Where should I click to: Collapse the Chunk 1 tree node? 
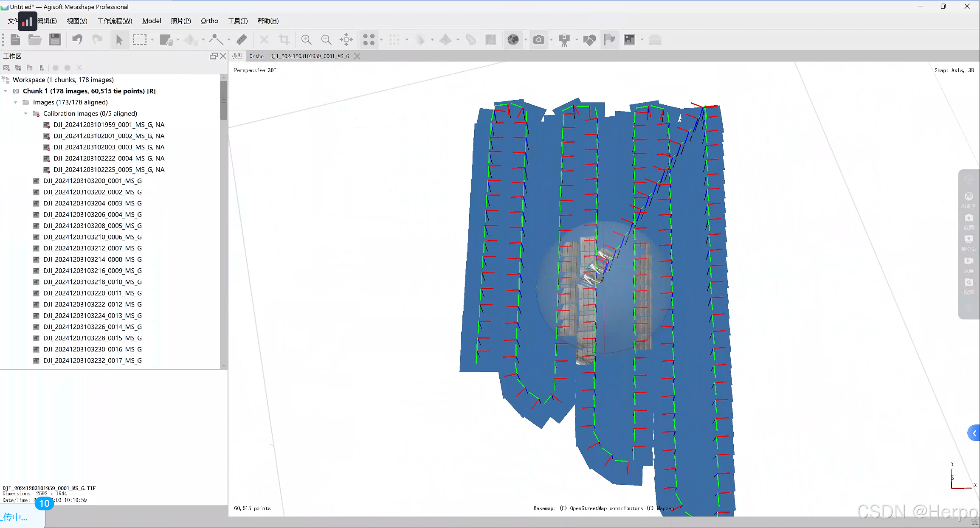[6, 91]
